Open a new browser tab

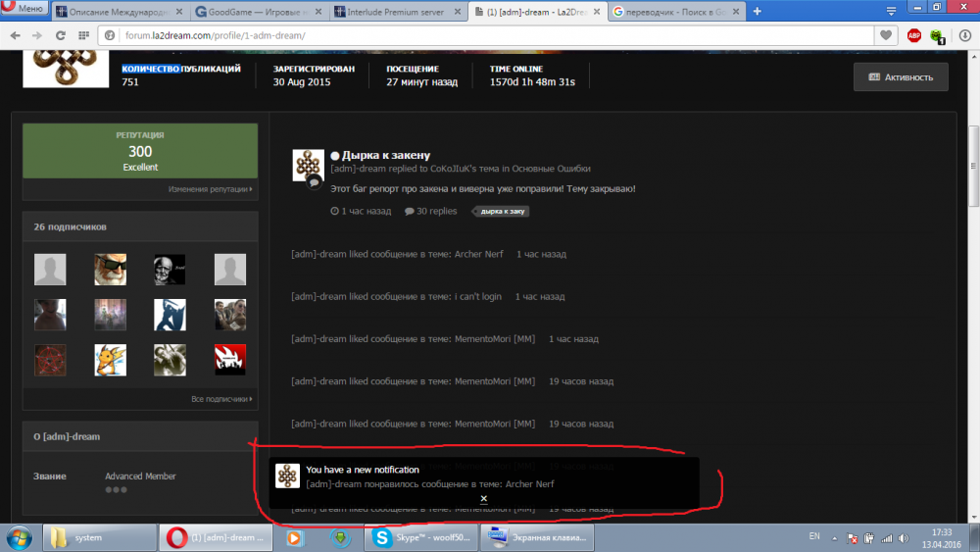click(x=757, y=12)
